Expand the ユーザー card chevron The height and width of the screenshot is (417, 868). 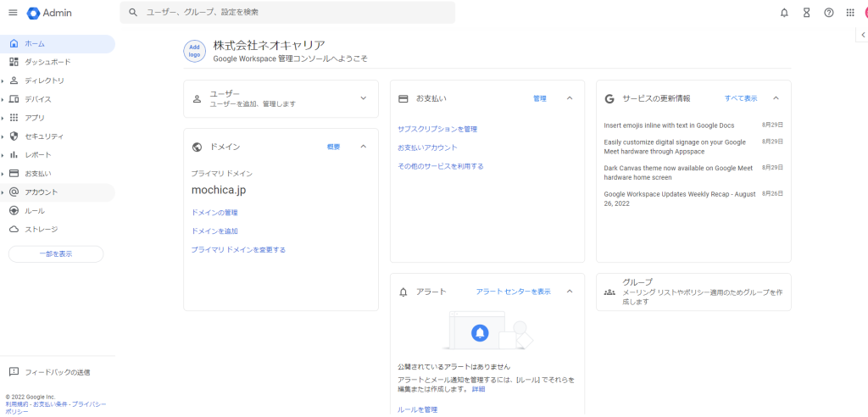(x=363, y=98)
